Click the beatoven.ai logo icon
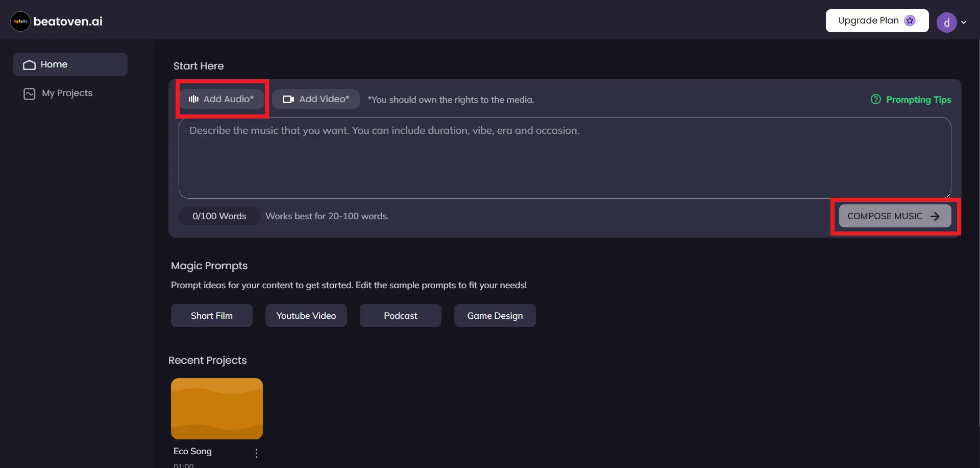The image size is (980, 468). 20,21
